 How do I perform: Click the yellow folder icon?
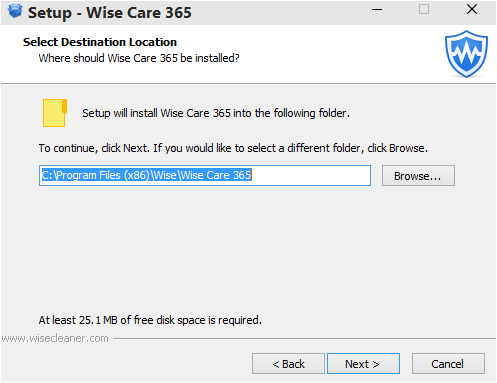(55, 113)
